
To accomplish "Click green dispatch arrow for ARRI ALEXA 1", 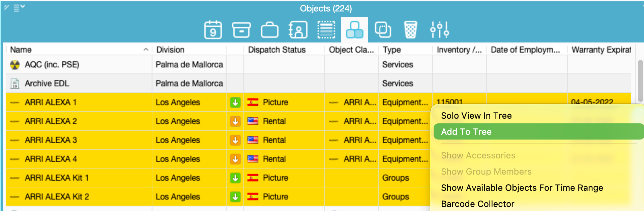I will [235, 102].
